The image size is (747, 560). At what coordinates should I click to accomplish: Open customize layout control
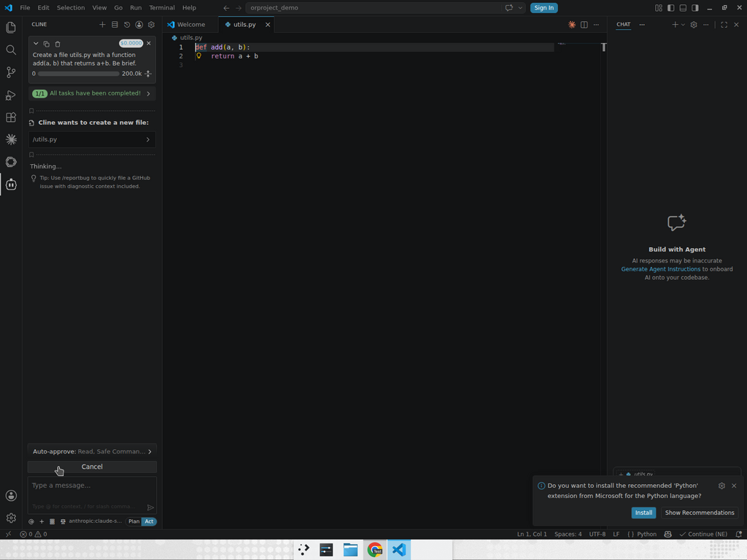tap(659, 7)
